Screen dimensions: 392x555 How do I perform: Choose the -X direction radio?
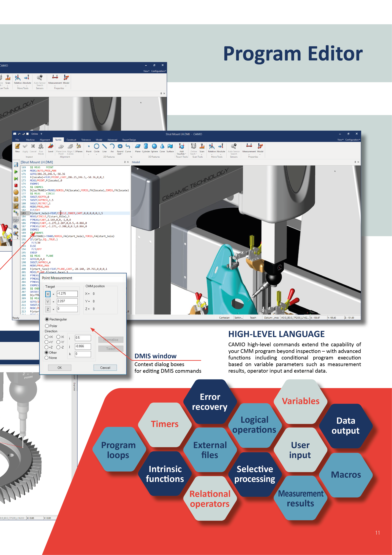pyautogui.click(x=58, y=337)
